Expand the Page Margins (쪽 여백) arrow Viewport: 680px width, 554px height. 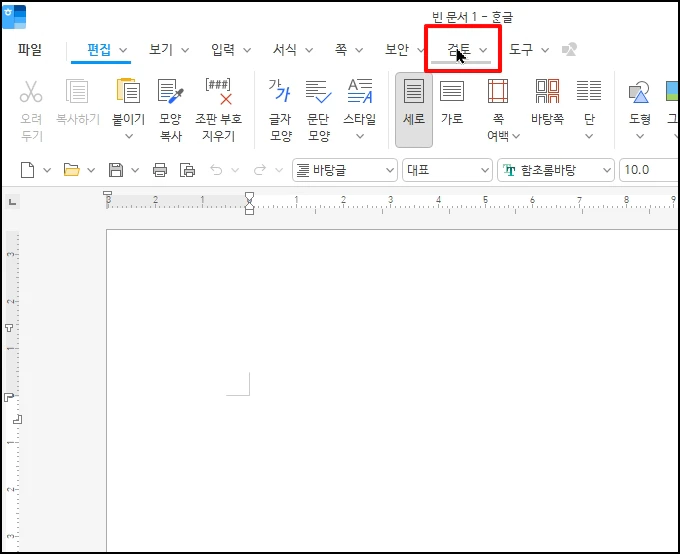pos(516,136)
